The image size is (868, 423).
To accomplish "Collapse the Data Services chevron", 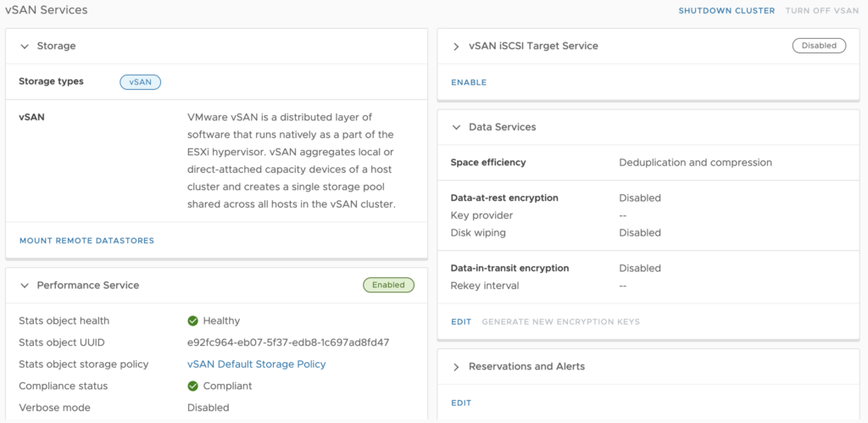I will click(x=456, y=127).
